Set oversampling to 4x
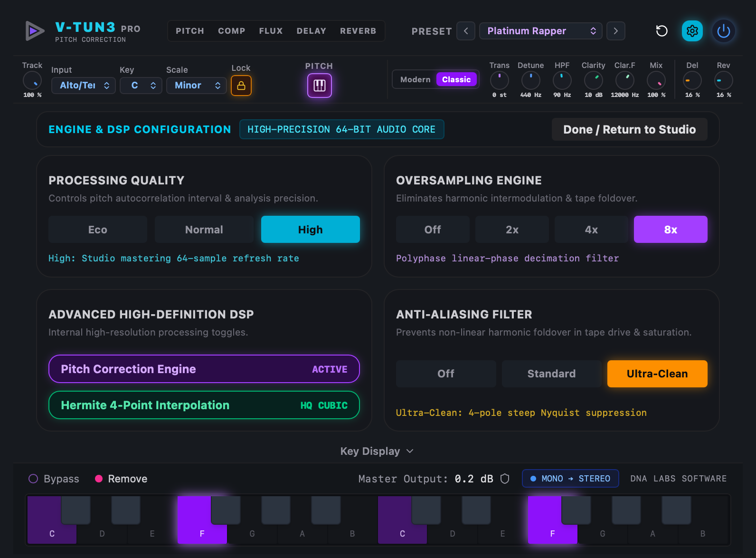This screenshot has width=756, height=558. (591, 230)
